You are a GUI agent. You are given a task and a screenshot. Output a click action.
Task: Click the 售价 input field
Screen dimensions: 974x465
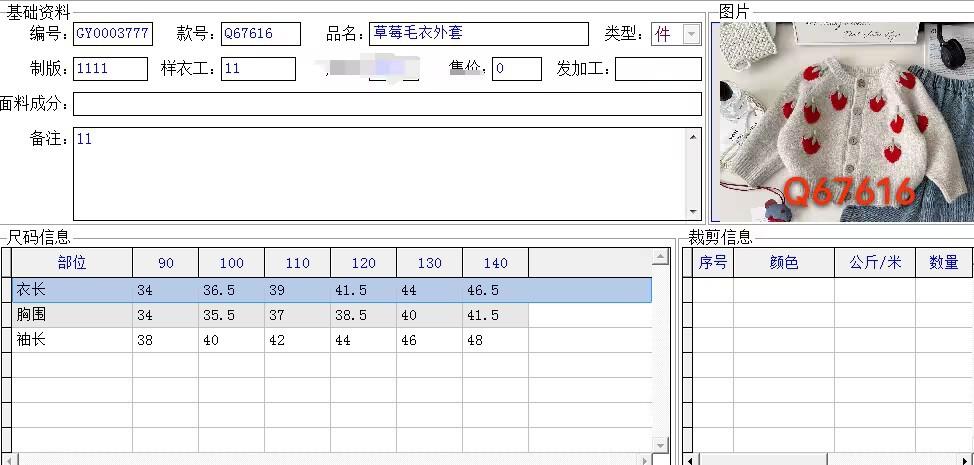click(517, 69)
